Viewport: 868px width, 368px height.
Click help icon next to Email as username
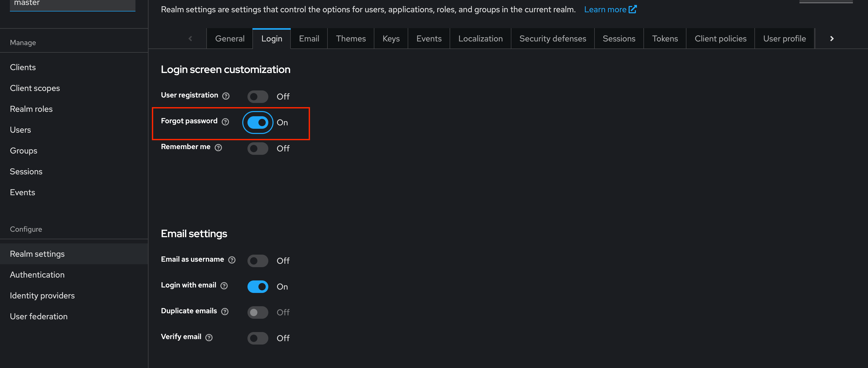(232, 260)
